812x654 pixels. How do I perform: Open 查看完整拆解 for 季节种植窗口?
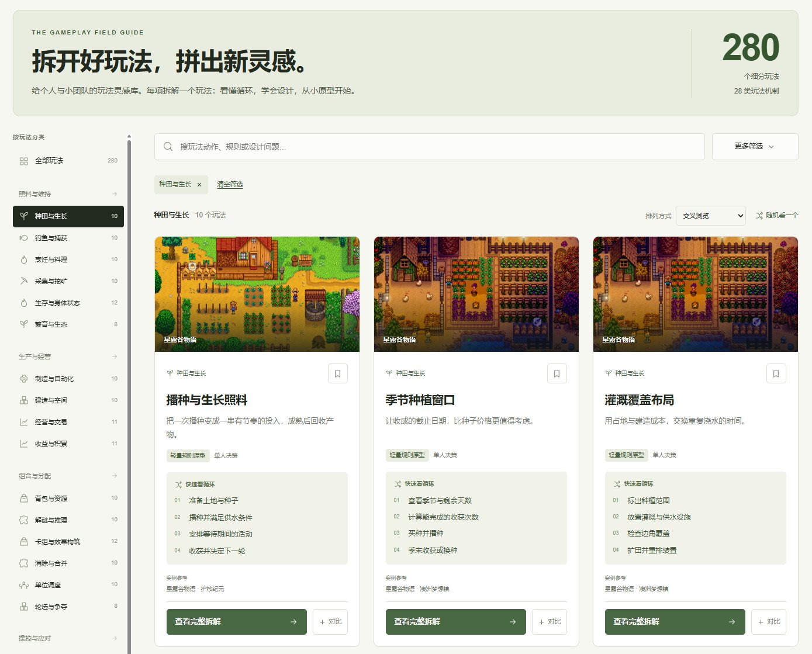456,622
